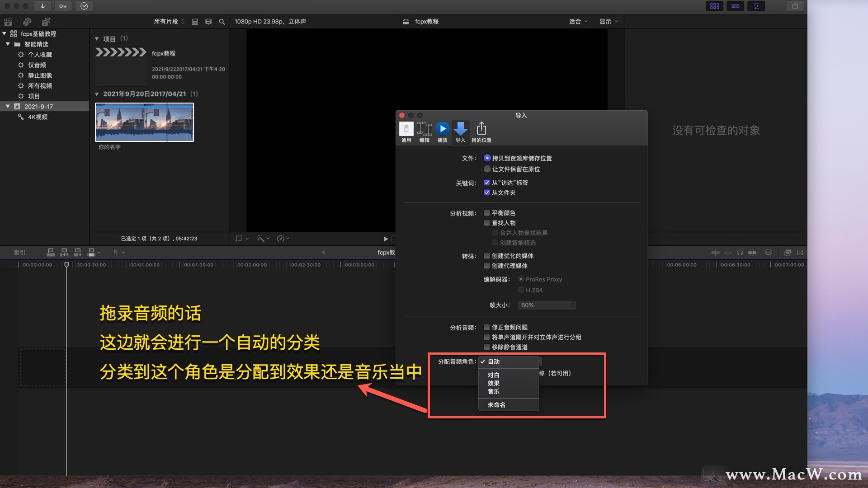This screenshot has width=868, height=488.
Task: Click the share export icon
Action: click(795, 6)
